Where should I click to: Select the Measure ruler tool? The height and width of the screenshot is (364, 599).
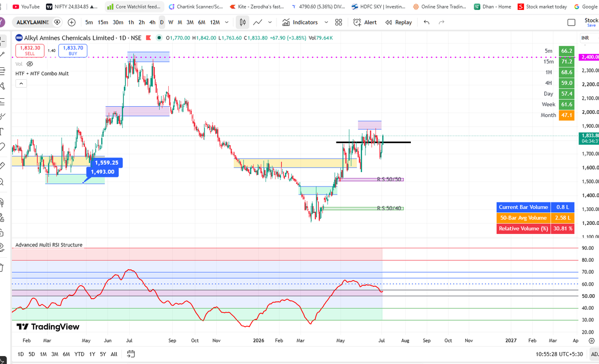[x=2, y=165]
